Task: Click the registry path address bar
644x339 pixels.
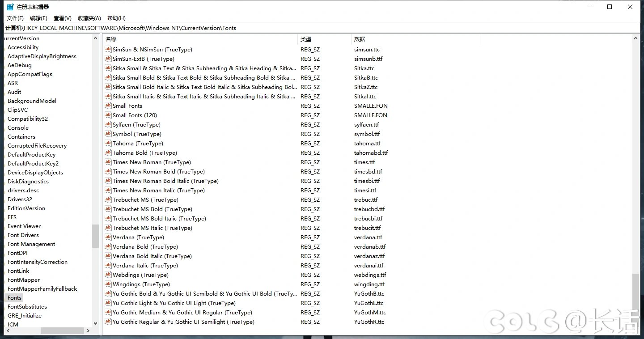Action: point(322,28)
